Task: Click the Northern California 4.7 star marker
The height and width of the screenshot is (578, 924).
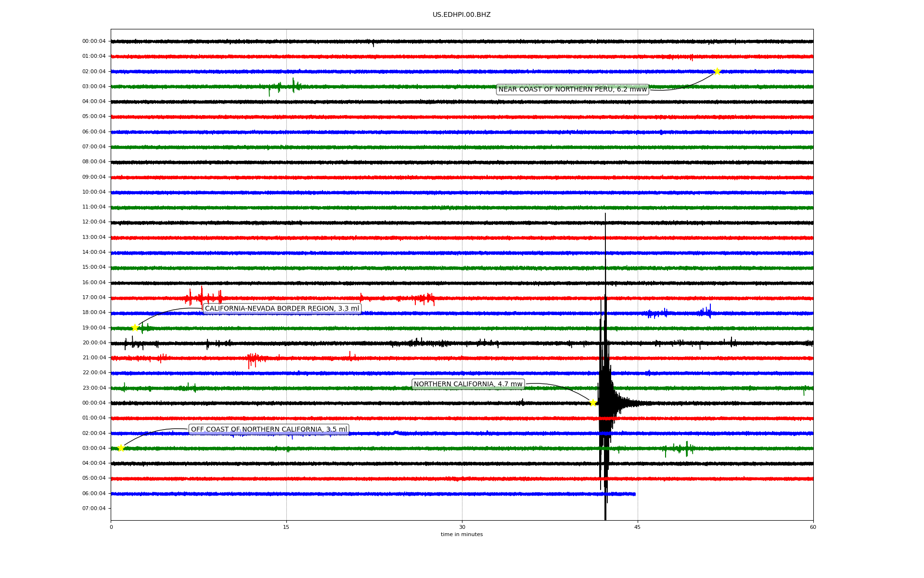Action: click(593, 403)
